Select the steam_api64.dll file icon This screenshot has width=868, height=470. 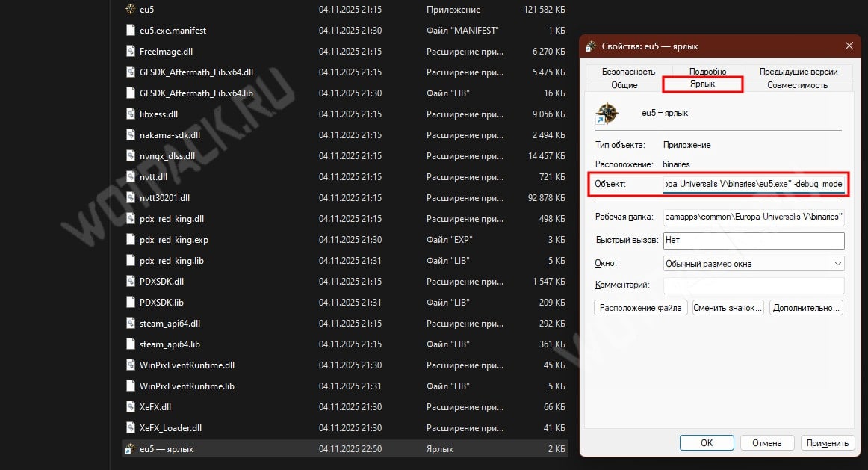click(x=130, y=324)
